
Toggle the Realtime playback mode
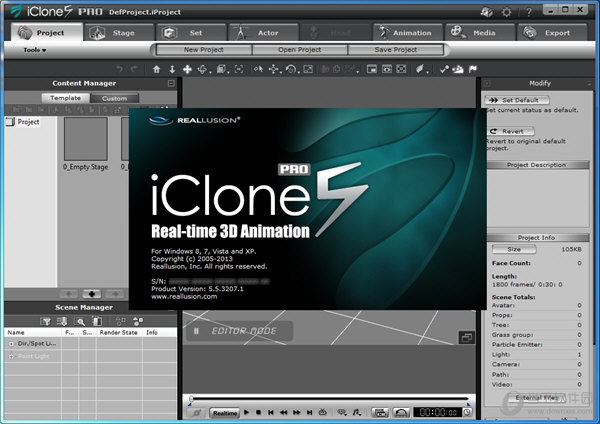coord(225,412)
